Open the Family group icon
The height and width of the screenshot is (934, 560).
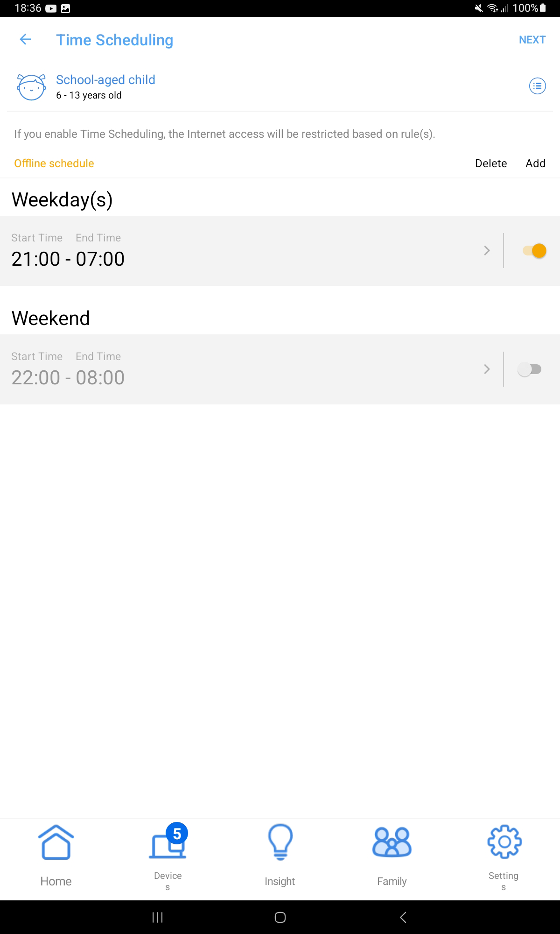392,842
